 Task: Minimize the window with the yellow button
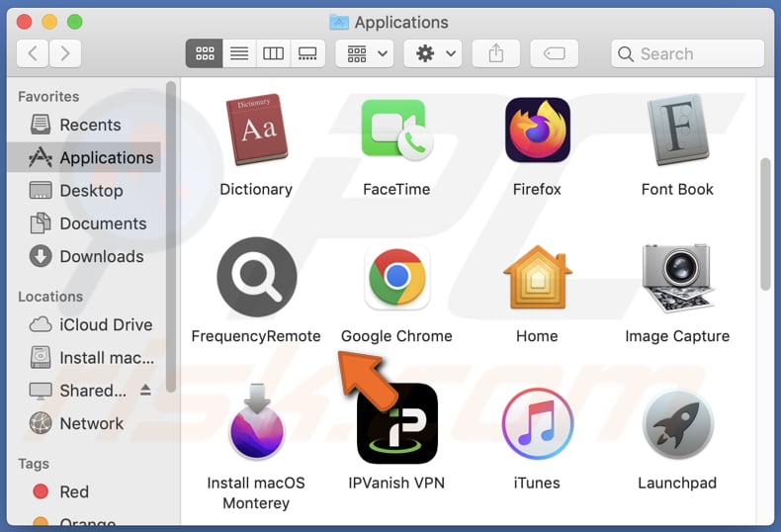(49, 22)
